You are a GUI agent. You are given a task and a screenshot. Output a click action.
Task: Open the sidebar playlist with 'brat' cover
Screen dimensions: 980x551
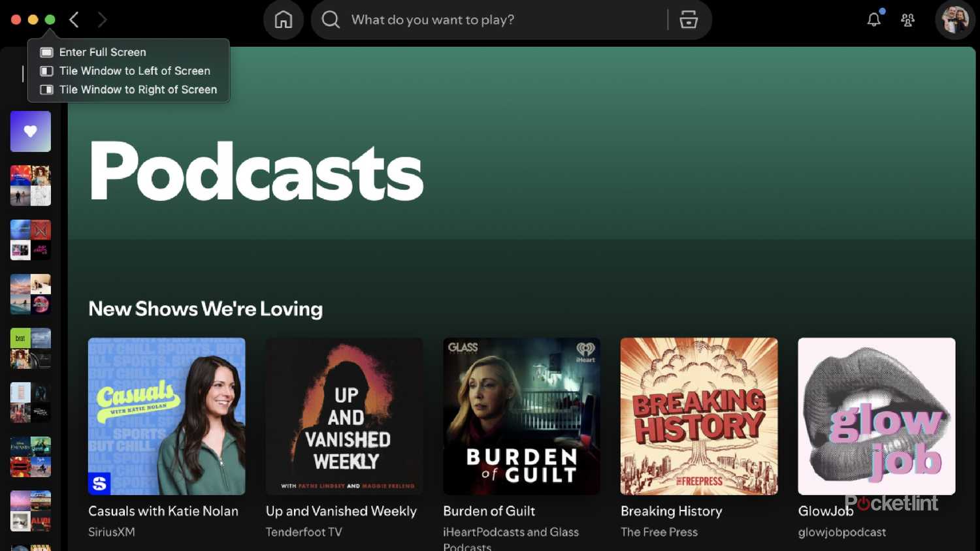pos(31,349)
